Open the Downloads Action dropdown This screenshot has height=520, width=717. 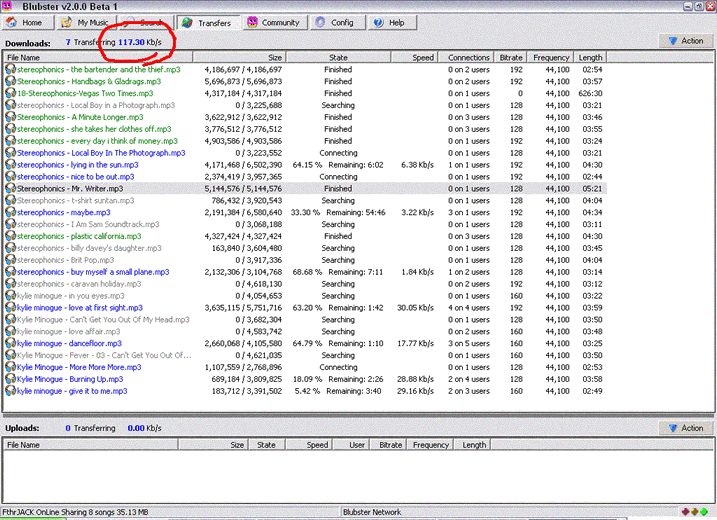[x=685, y=41]
